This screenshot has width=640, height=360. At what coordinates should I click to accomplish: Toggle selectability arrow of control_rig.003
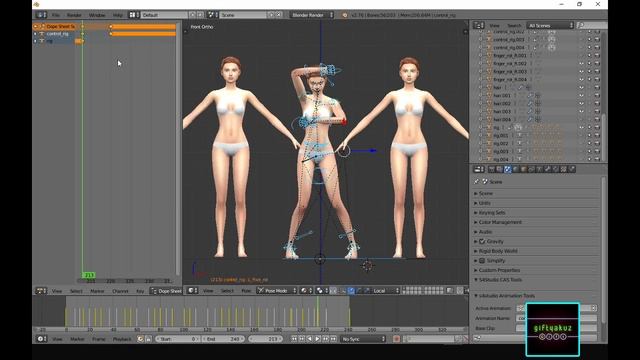[589, 40]
